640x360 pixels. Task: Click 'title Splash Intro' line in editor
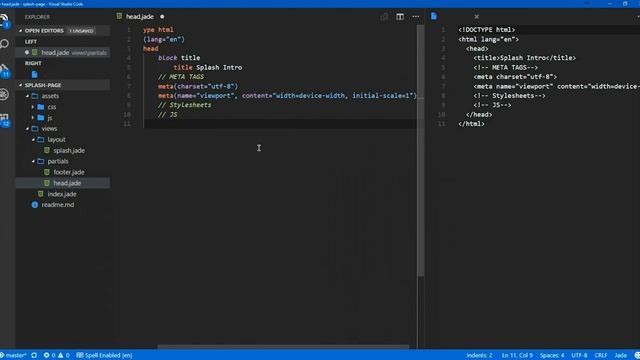click(x=208, y=67)
